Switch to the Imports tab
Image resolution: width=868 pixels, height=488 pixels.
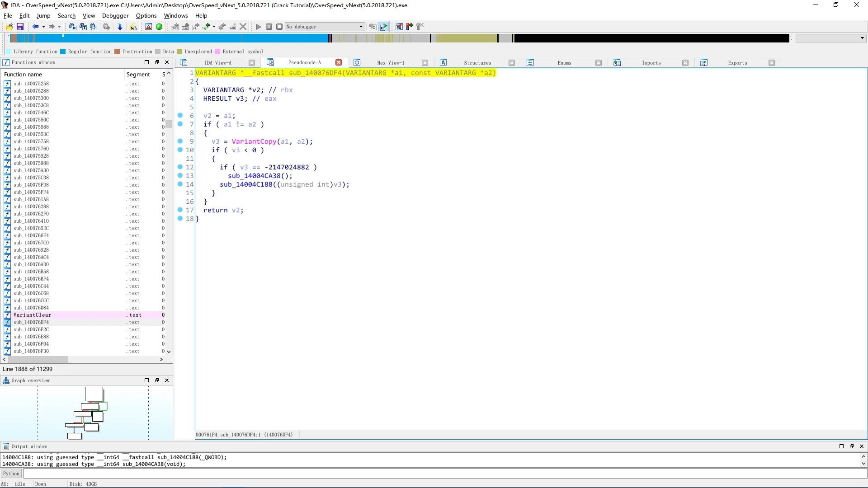point(651,63)
